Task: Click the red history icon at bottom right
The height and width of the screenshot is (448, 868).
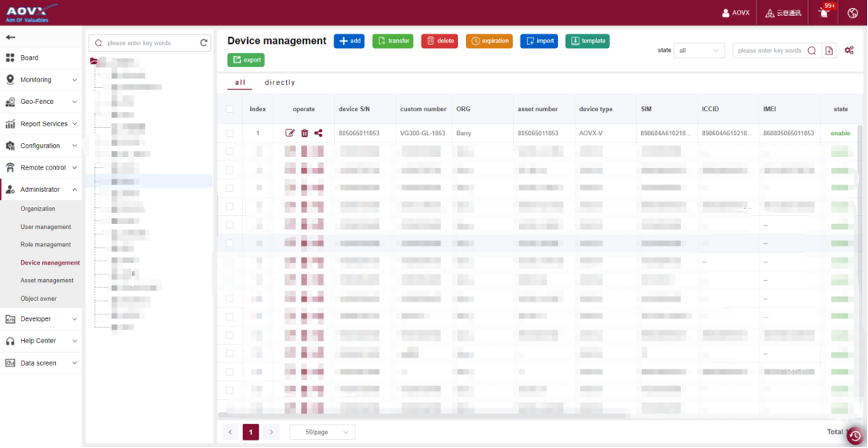Action: point(855,435)
